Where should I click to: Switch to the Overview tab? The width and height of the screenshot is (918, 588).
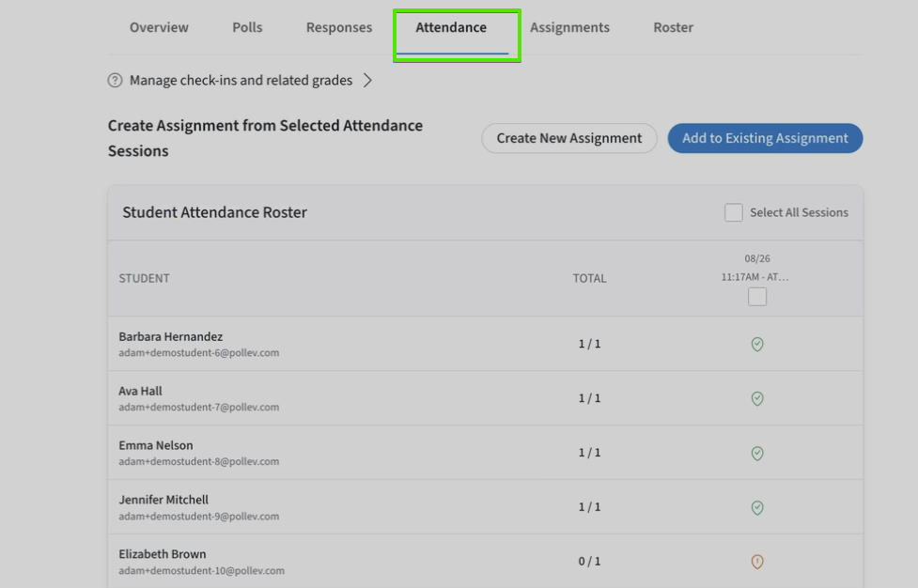(x=158, y=27)
